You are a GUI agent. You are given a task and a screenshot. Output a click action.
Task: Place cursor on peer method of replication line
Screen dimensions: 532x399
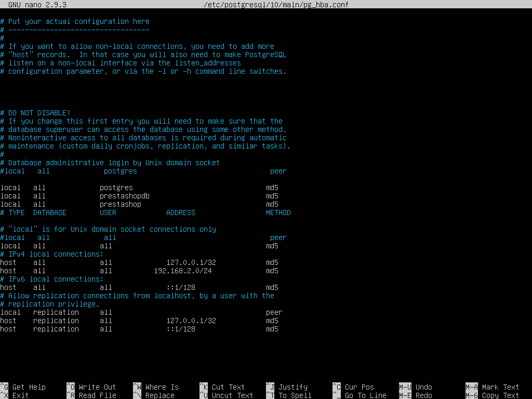point(274,312)
